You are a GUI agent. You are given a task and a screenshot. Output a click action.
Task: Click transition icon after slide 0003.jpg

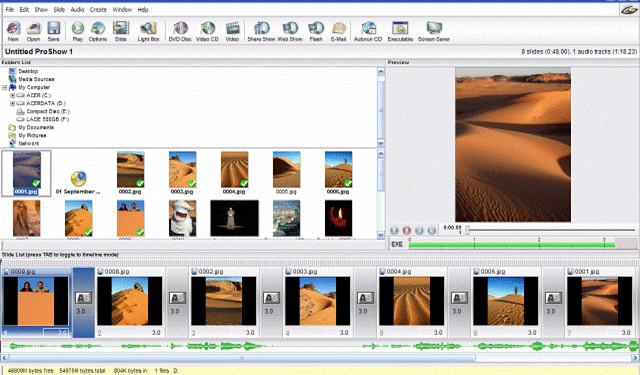click(365, 298)
